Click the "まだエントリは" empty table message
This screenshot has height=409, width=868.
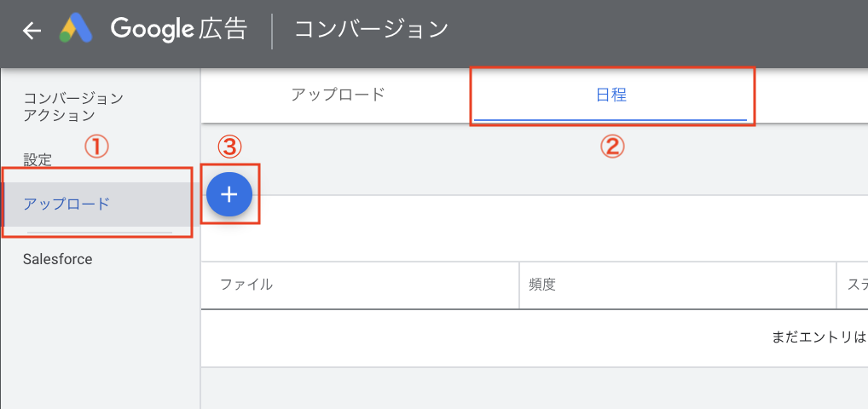(x=819, y=337)
